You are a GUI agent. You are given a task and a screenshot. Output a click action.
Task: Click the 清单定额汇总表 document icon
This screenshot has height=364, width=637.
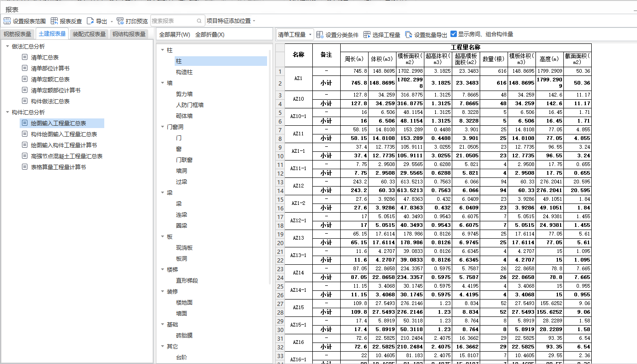coord(25,79)
